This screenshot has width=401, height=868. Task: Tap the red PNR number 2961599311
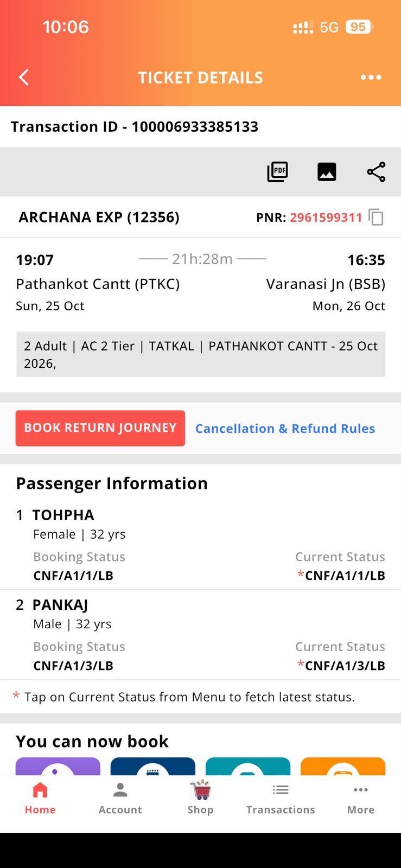point(326,218)
